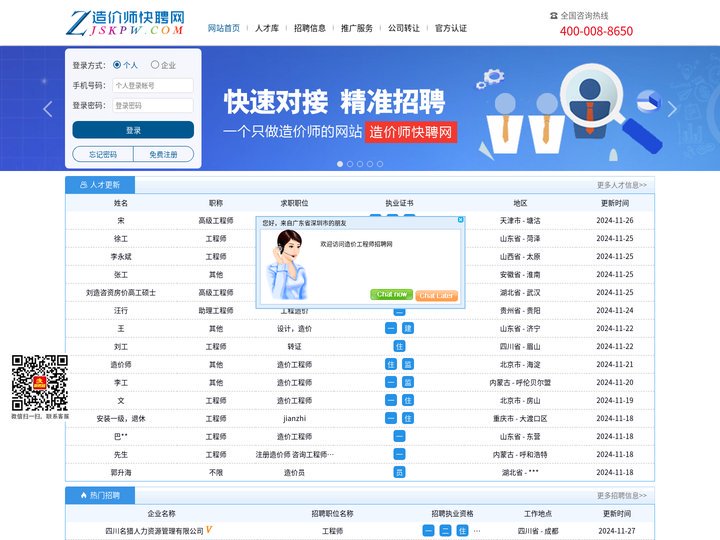Open talent entry 徐工
This screenshot has height=540, width=720.
121,238
